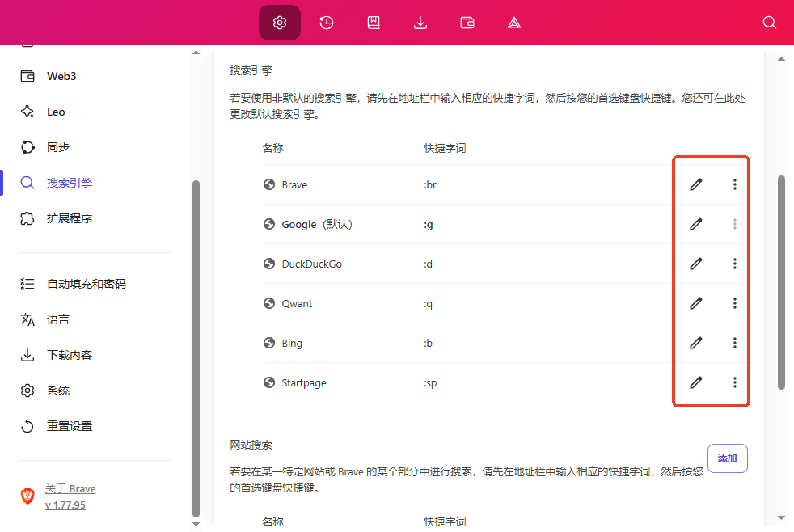Click the main page scrollbar thumb
Image resolution: width=794 pixels, height=532 pixels.
click(781, 282)
